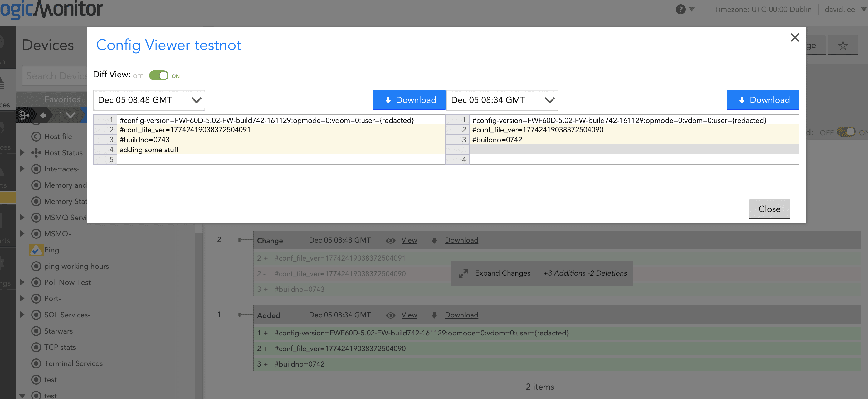Image resolution: width=868 pixels, height=399 pixels.
Task: Click the Close button in Config Viewer
Action: tap(769, 209)
